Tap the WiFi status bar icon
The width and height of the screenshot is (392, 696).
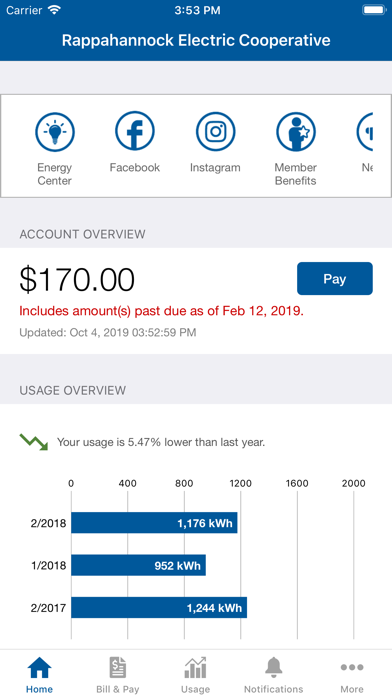tap(55, 11)
